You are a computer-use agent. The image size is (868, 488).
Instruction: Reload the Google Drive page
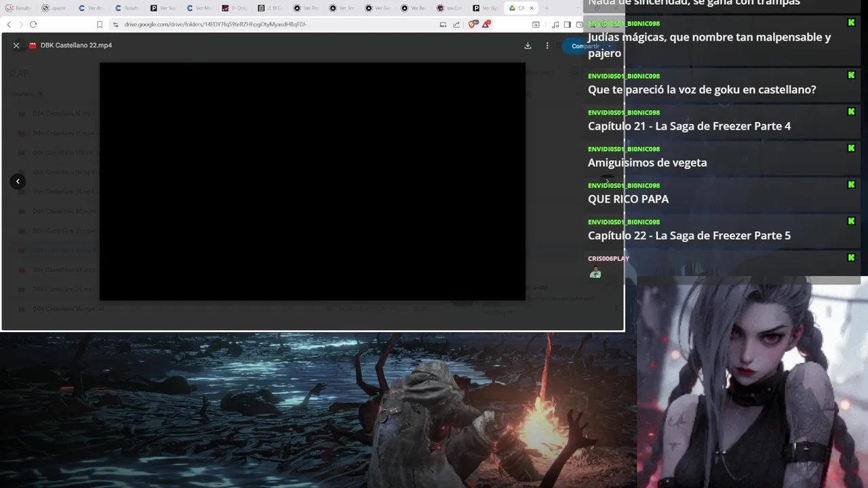tap(33, 24)
